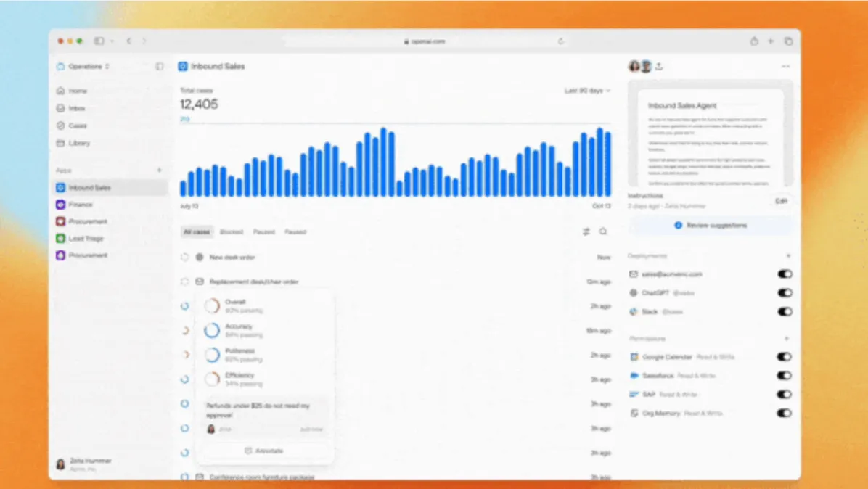
Task: Expand the Last 90 days range dropdown
Action: (587, 91)
